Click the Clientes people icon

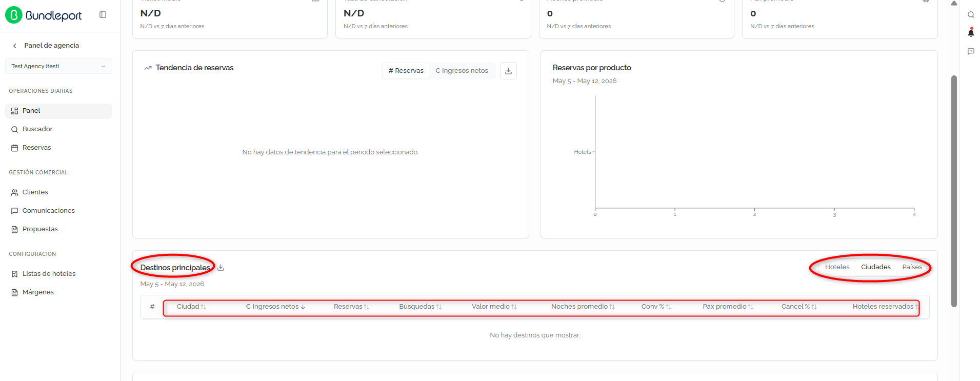tap(14, 192)
